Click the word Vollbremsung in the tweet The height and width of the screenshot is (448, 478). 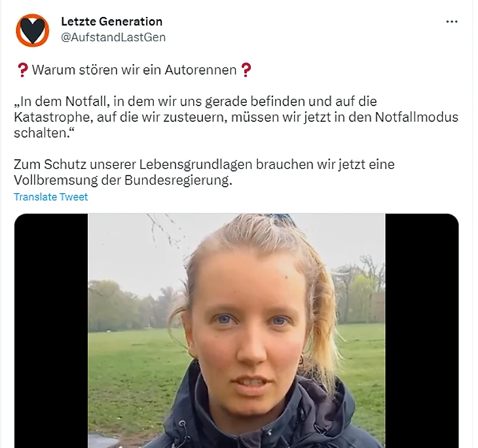tap(56, 180)
